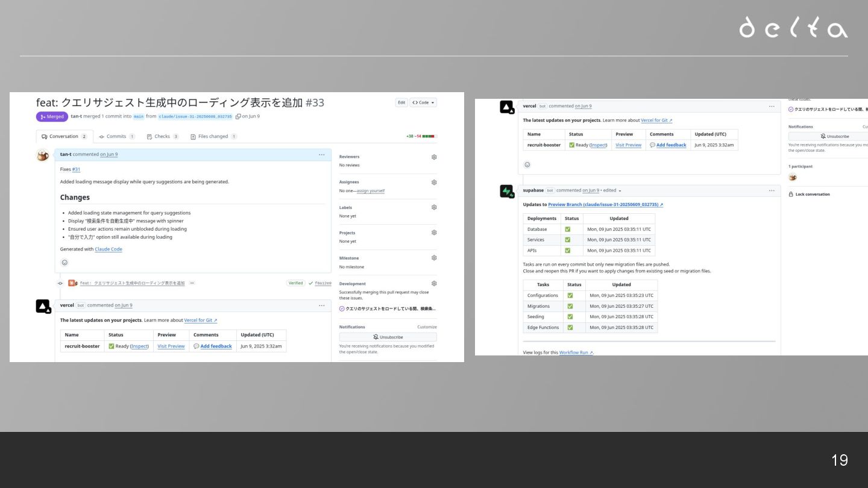Open the Code dropdown button

(x=423, y=102)
